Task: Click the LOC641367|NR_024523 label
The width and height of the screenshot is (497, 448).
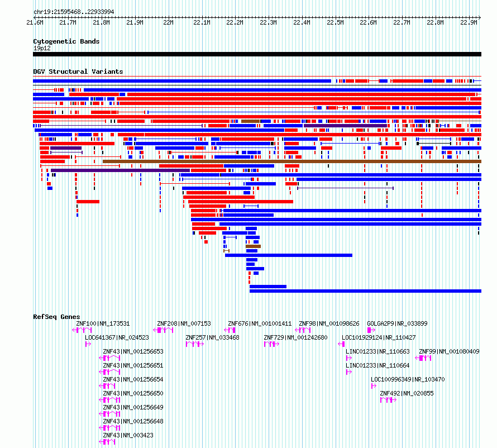Action: (117, 337)
